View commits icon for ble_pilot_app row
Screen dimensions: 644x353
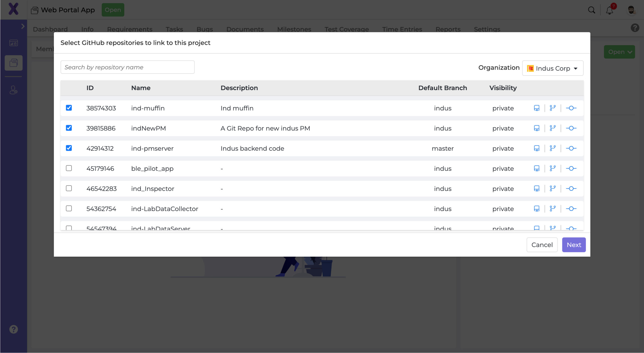pyautogui.click(x=571, y=168)
